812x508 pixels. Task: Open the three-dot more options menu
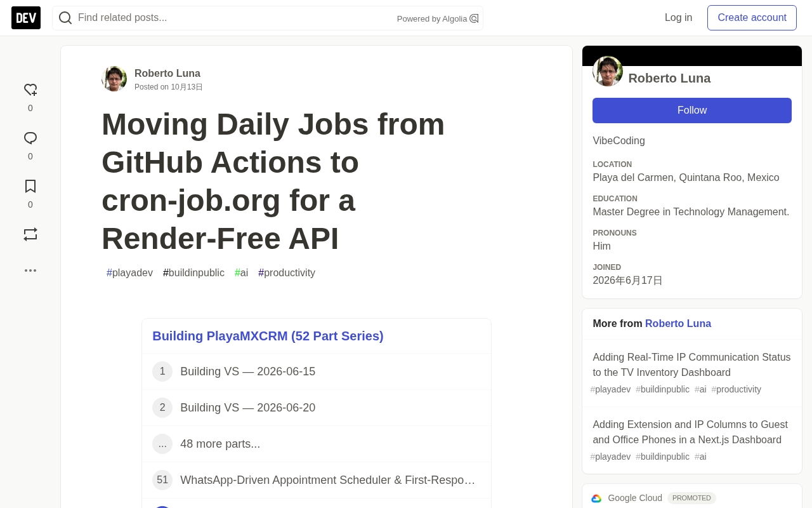(x=30, y=271)
